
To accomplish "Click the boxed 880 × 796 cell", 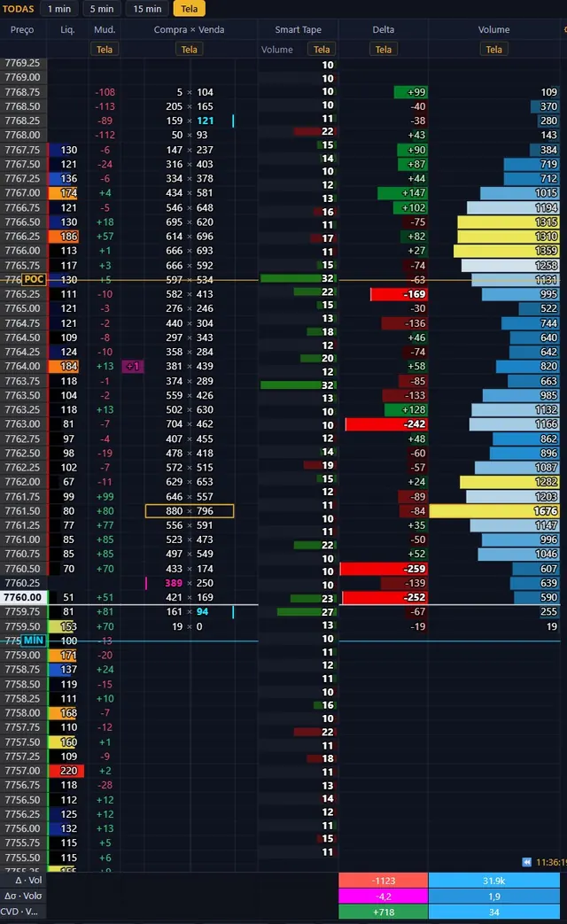I will 190,511.
